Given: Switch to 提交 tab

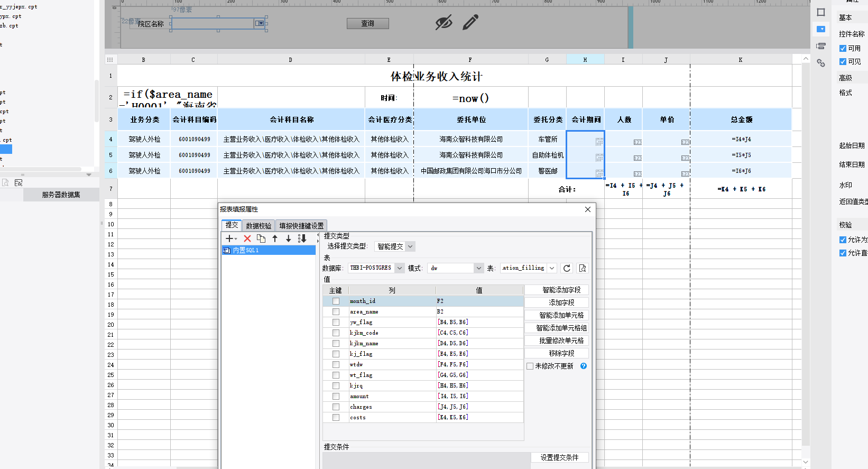Looking at the screenshot, I should 232,225.
